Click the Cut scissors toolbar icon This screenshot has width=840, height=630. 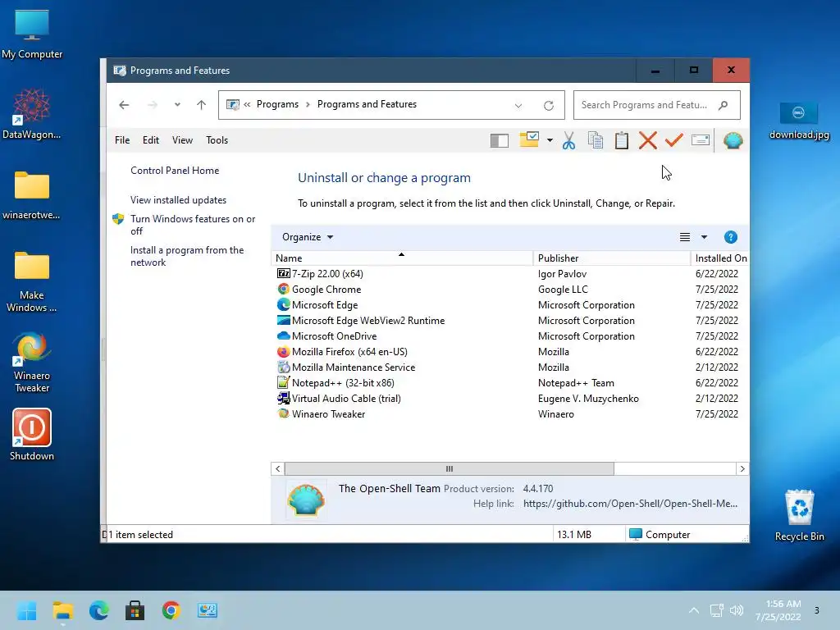click(569, 140)
